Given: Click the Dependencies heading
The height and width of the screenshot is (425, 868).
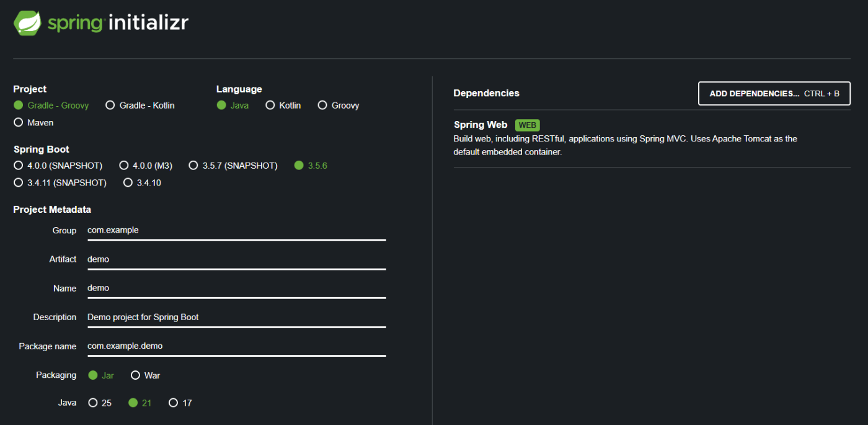Looking at the screenshot, I should 487,93.
